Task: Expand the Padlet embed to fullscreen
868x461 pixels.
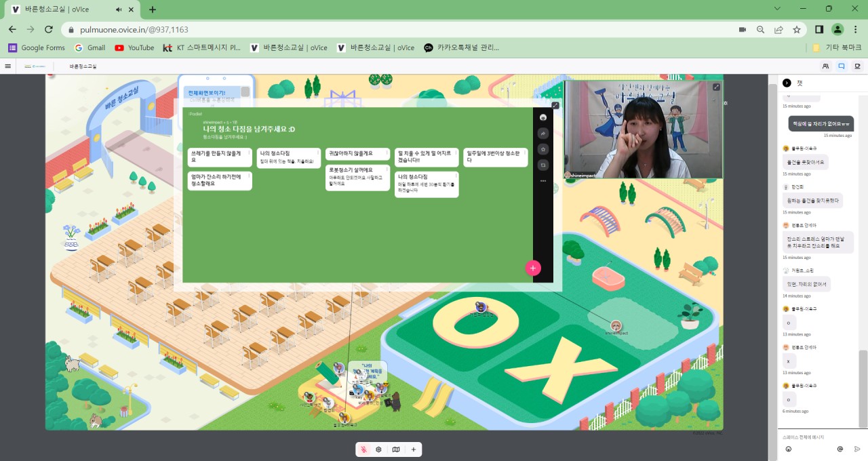Action: (x=555, y=105)
